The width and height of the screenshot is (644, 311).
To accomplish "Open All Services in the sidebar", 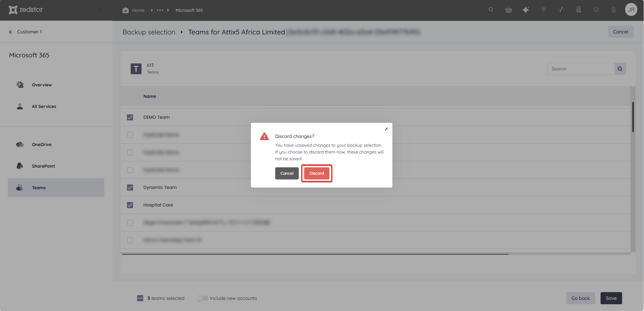I will tap(44, 106).
